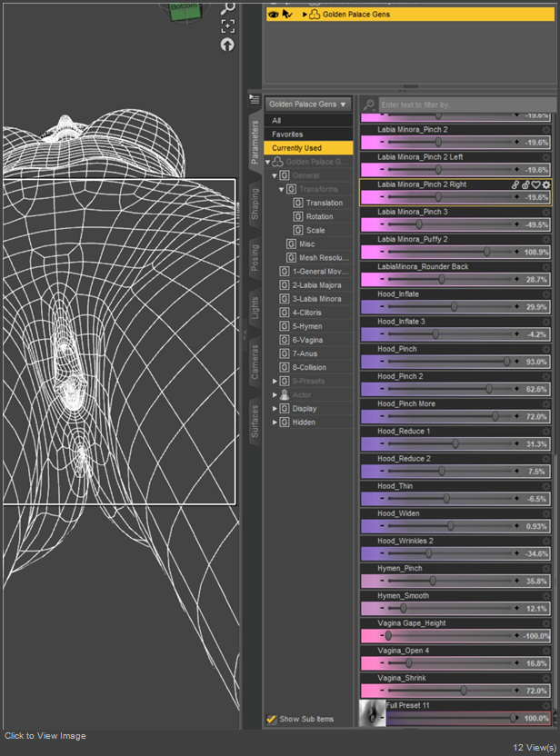Collapse the Transforms group

pyautogui.click(x=281, y=190)
